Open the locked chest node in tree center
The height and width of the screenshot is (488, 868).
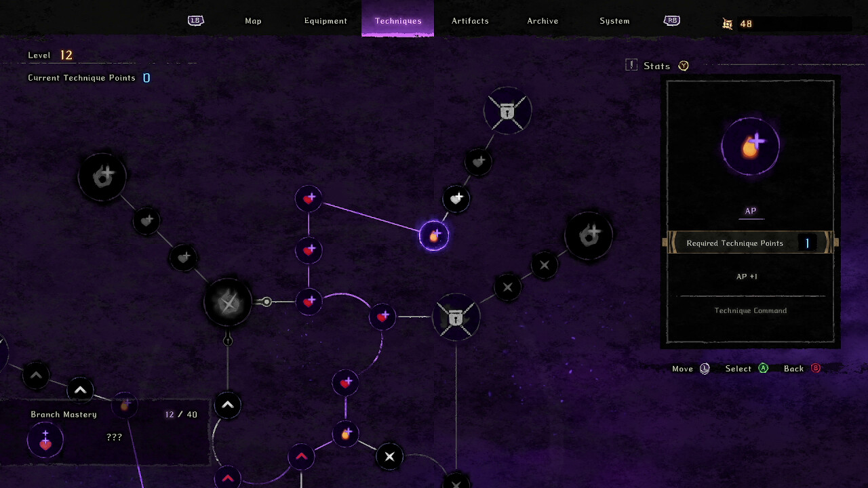point(456,317)
